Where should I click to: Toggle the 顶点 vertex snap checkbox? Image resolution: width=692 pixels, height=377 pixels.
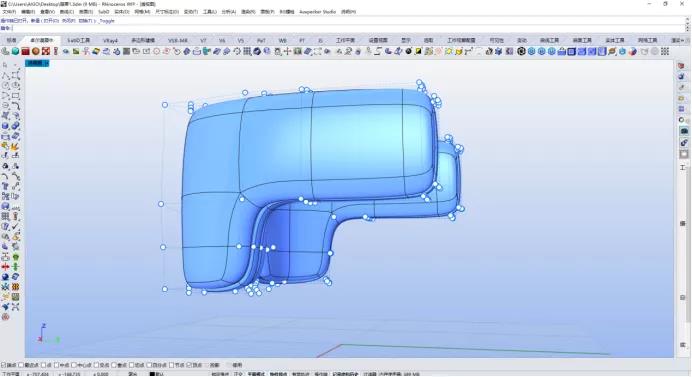point(189,365)
